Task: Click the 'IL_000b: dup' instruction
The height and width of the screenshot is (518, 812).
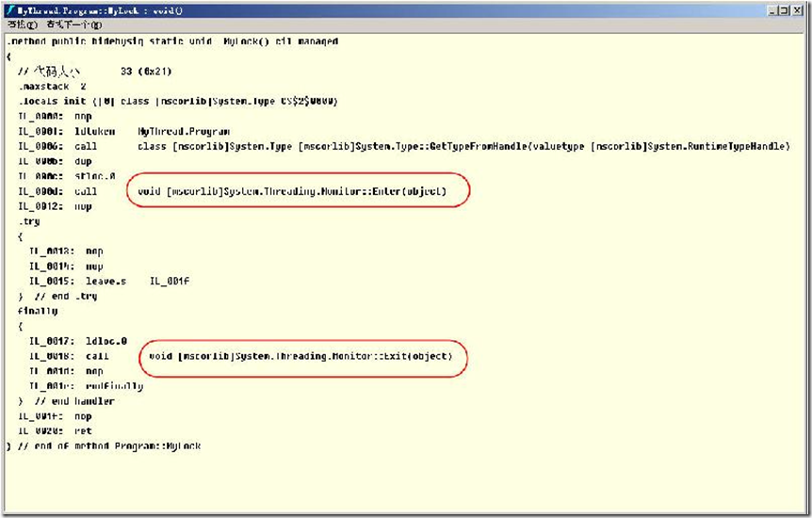Action: coord(55,161)
